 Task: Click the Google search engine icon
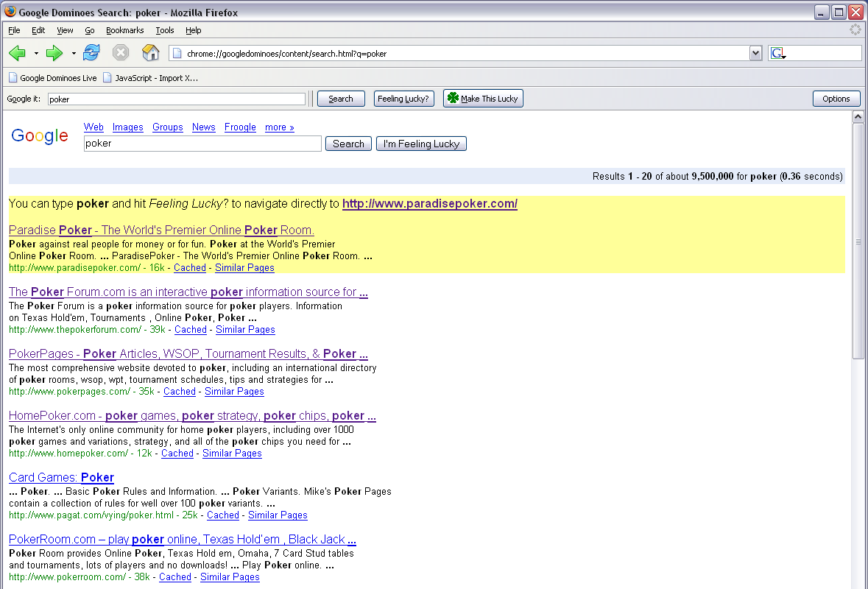click(x=778, y=54)
